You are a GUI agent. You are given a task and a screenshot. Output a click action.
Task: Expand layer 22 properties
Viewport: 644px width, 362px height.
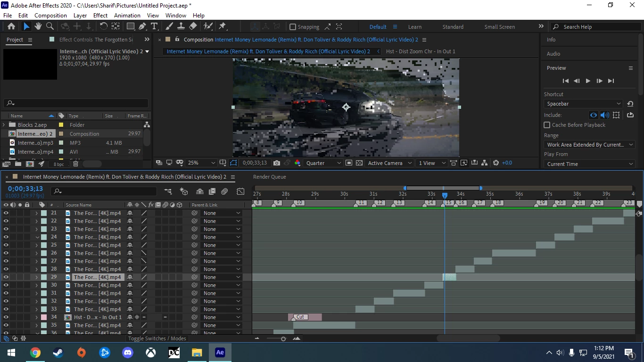(x=36, y=221)
